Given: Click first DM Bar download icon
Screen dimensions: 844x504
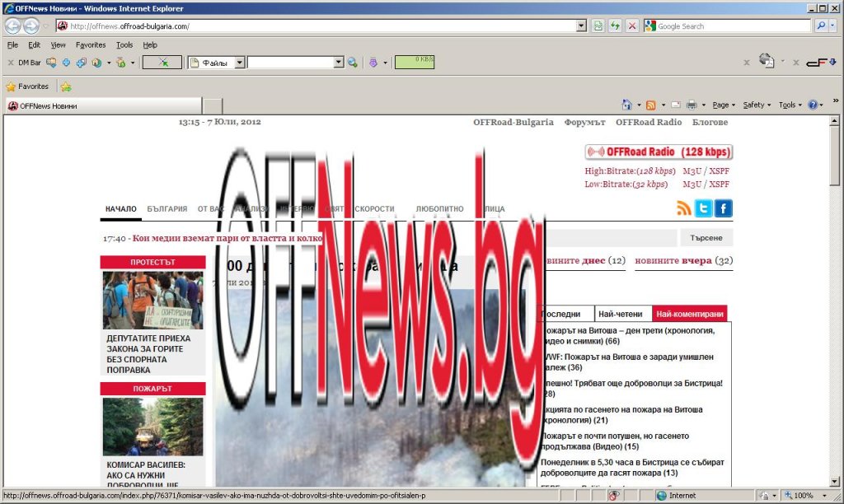Looking at the screenshot, I should [51, 63].
